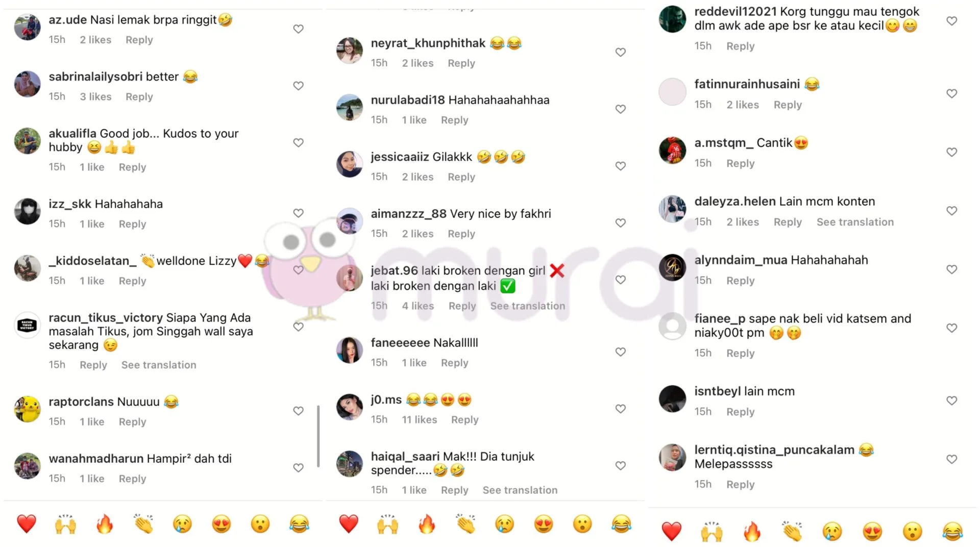Screen dimensions: 980x551
Task: Reply to j0.ms's emoji comment
Action: (464, 419)
